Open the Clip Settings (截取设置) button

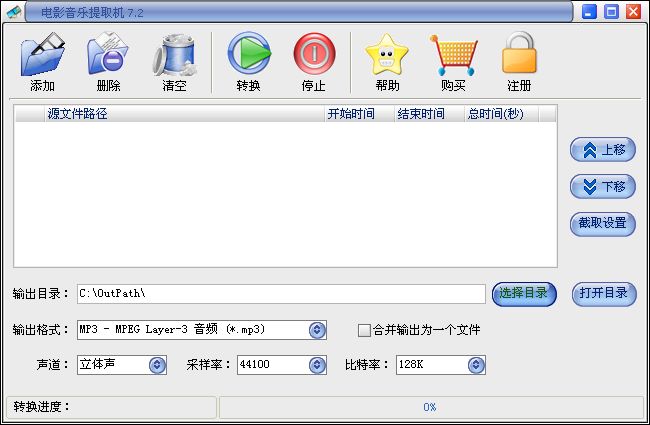[603, 223]
